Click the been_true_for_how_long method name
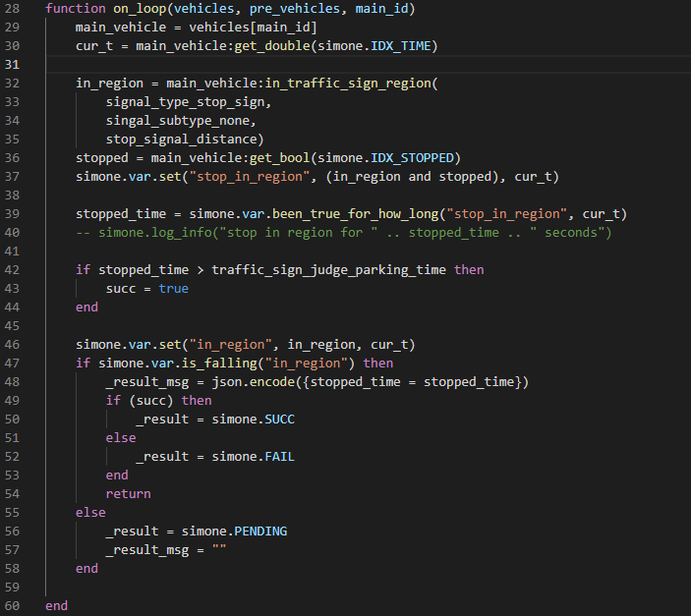Screen dimensions: 691x616 pyautogui.click(x=380, y=214)
